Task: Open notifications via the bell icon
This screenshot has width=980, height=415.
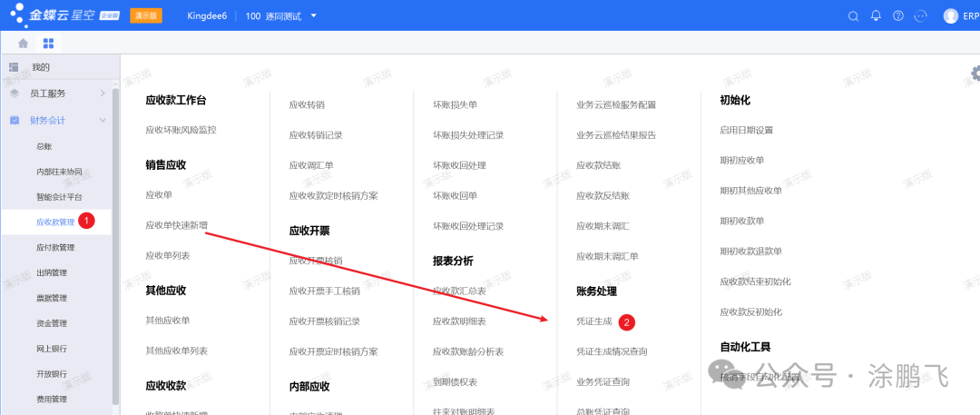Action: tap(876, 15)
